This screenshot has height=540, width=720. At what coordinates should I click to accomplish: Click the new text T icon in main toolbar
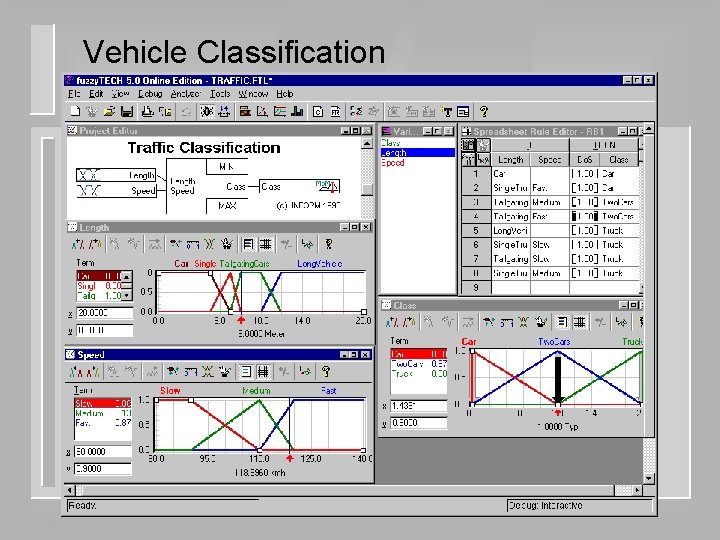pyautogui.click(x=446, y=111)
